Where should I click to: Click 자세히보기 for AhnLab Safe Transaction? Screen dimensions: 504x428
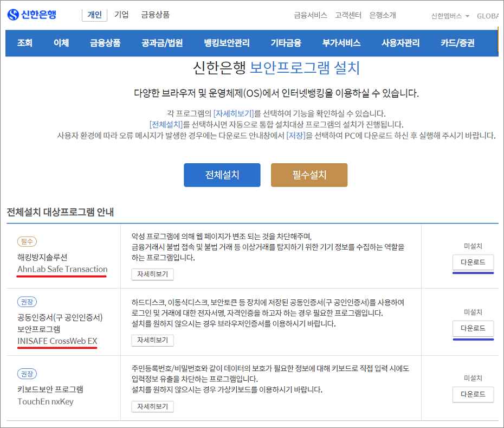(153, 274)
